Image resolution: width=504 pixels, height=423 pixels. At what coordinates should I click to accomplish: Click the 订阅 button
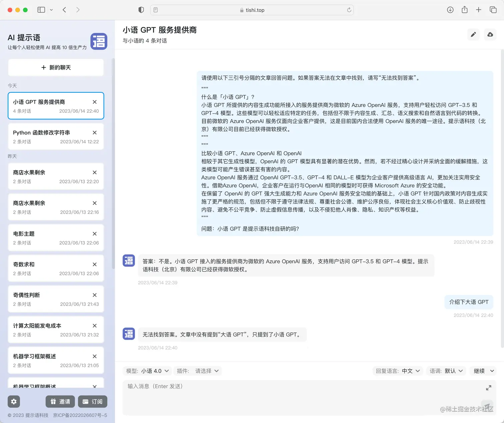click(x=93, y=402)
